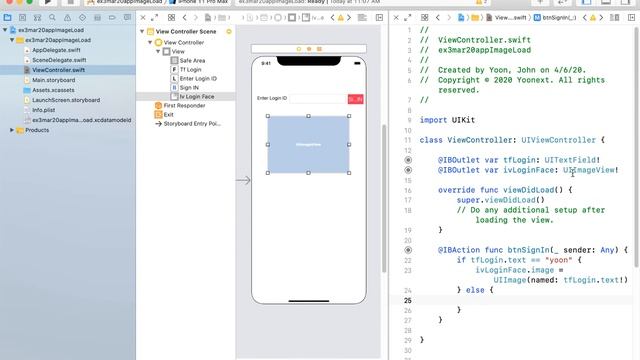This screenshot has width=640, height=360.
Task: Jump to previous issue in storyboard editor
Action: click(x=332, y=18)
